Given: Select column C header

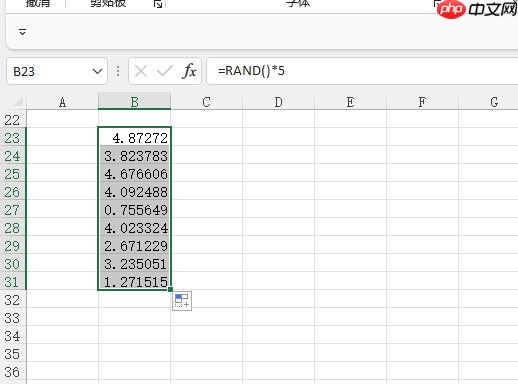Looking at the screenshot, I should tap(206, 101).
